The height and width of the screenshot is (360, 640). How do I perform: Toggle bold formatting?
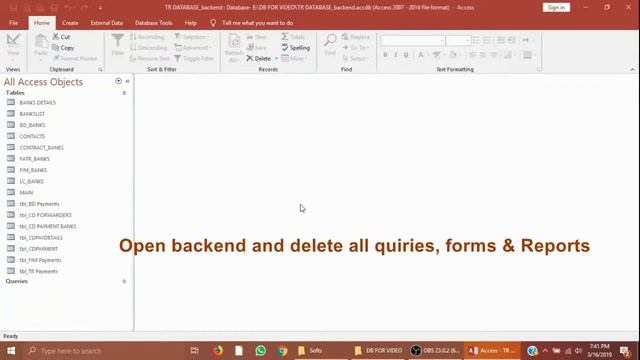pos(385,55)
